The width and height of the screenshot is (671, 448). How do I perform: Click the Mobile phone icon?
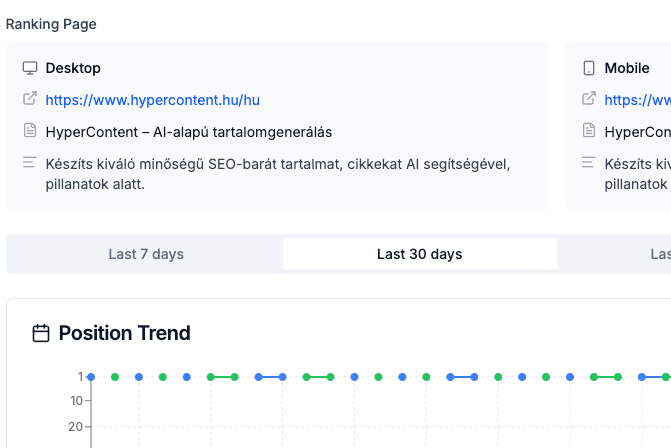coord(589,68)
